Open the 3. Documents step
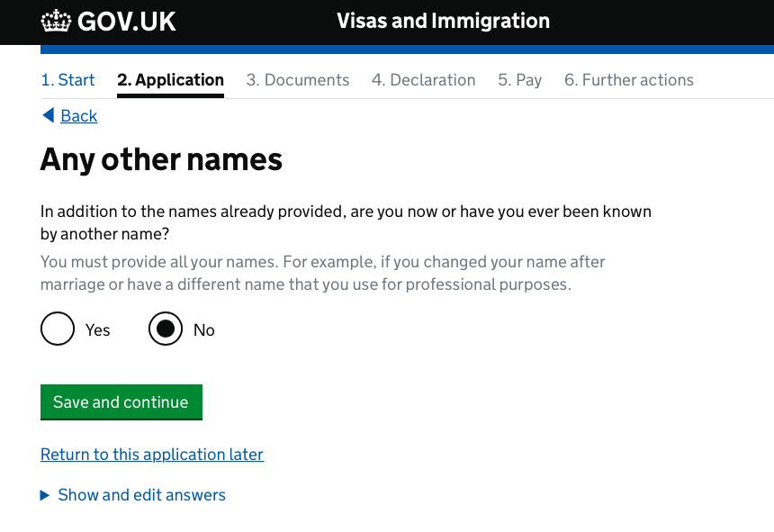This screenshot has height=532, width=774. tap(298, 80)
